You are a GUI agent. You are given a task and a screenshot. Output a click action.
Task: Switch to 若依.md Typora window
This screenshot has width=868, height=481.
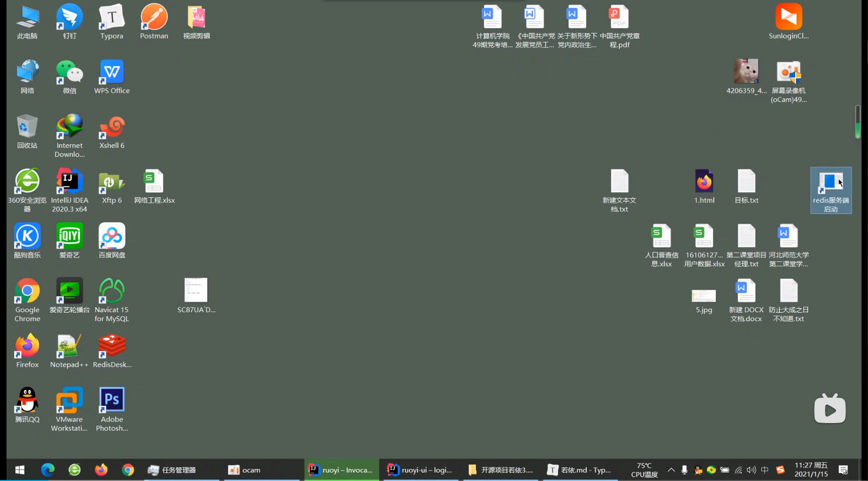(580, 470)
